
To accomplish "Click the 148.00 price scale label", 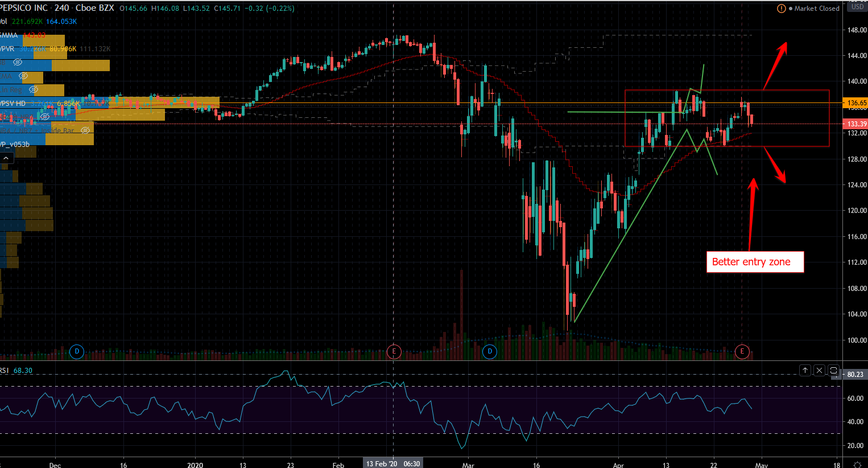I will (857, 30).
